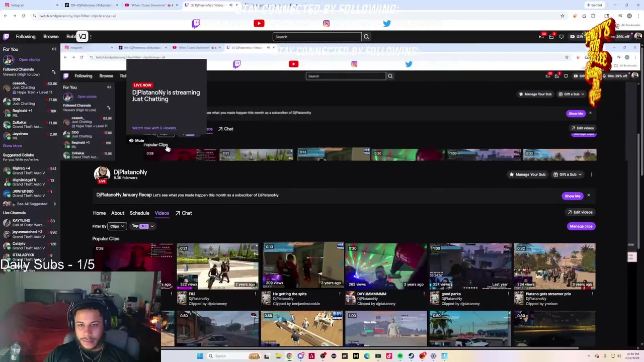The width and height of the screenshot is (644, 362).
Task: Bookmark page with star in address bar
Action: [562, 16]
